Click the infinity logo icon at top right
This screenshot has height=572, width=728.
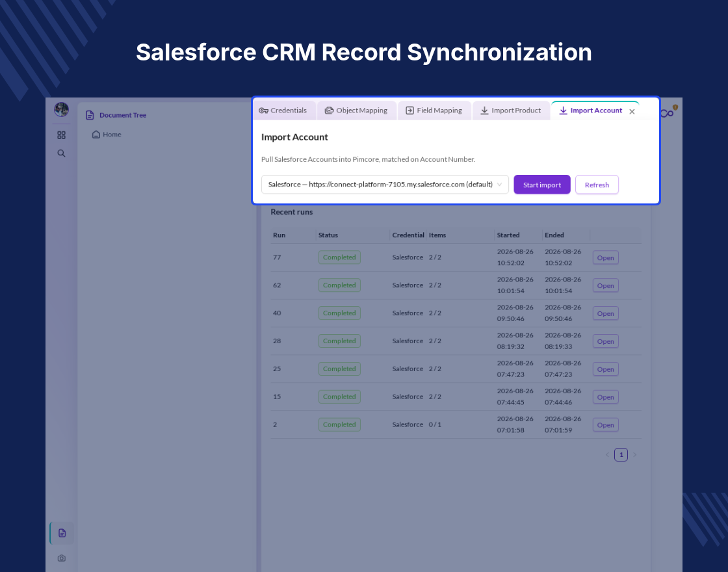[667, 113]
